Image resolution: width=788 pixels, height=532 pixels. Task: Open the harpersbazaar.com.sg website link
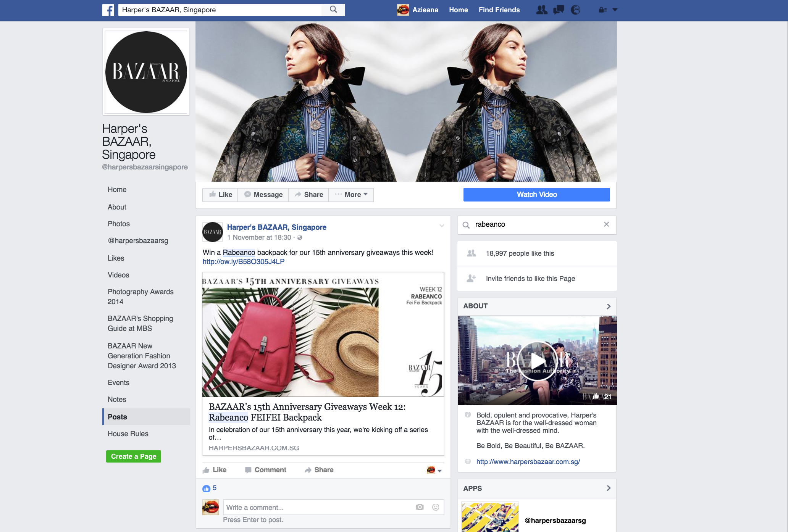coord(528,462)
